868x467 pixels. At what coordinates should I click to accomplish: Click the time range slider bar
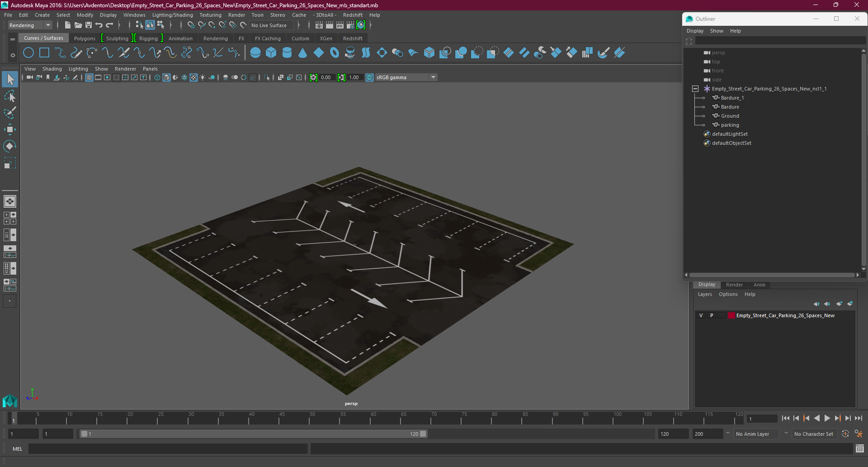tap(254, 434)
